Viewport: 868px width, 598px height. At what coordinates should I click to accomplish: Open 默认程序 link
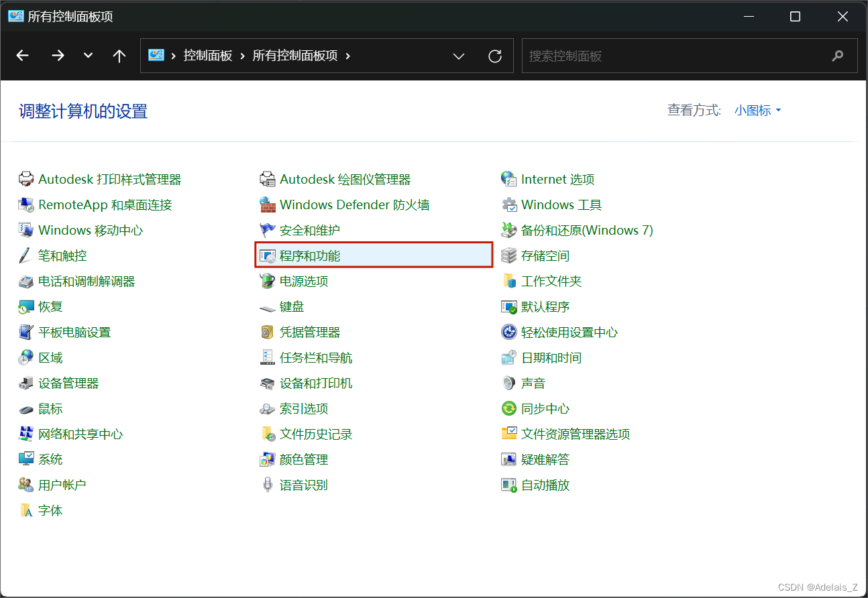(x=545, y=306)
